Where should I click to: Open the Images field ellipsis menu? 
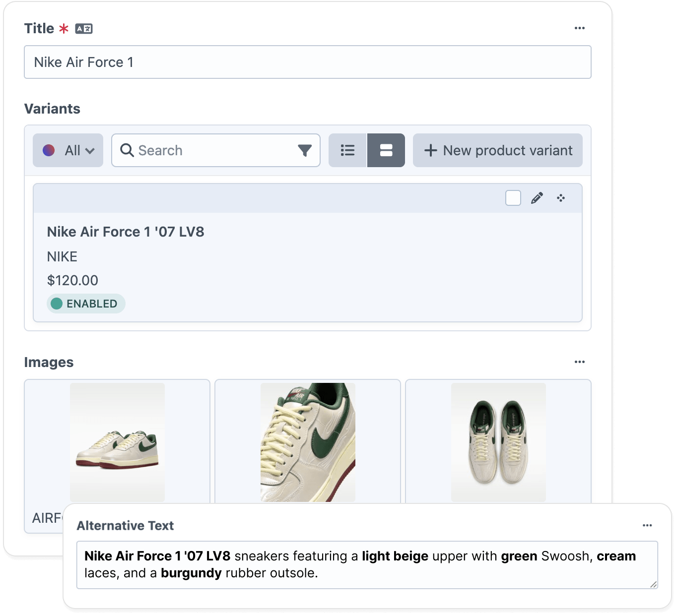[580, 362]
